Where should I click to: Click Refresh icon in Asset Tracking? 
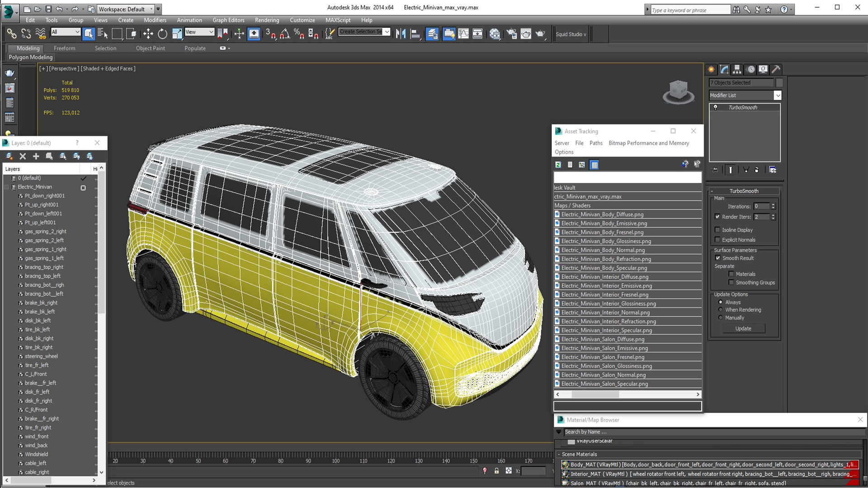[x=558, y=165]
